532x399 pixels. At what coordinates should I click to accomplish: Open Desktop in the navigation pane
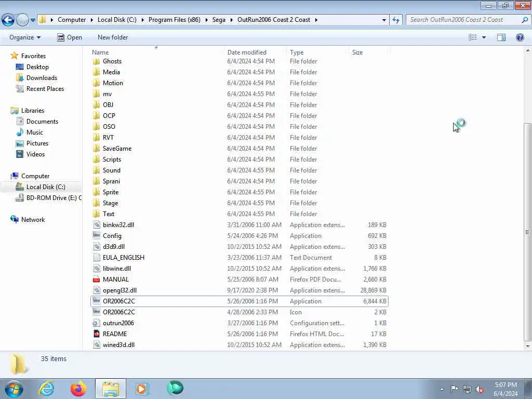tap(37, 67)
